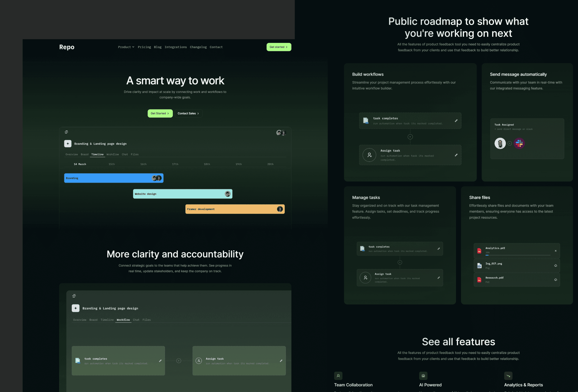This screenshot has height=392, width=578.
Task: Select the Website design timeline bar
Action: [182, 194]
